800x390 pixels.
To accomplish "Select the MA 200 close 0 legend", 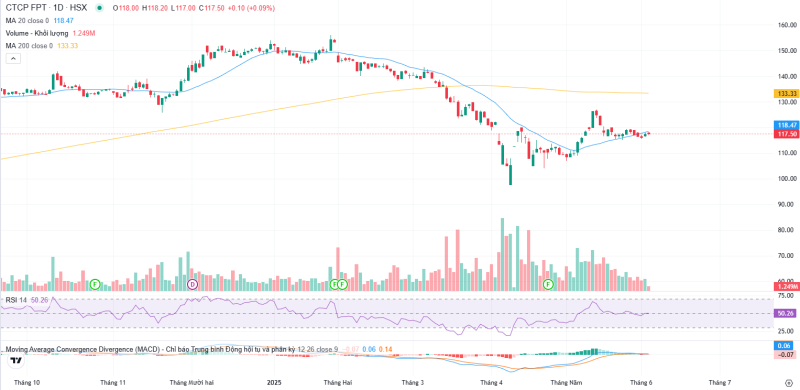I will (29, 46).
